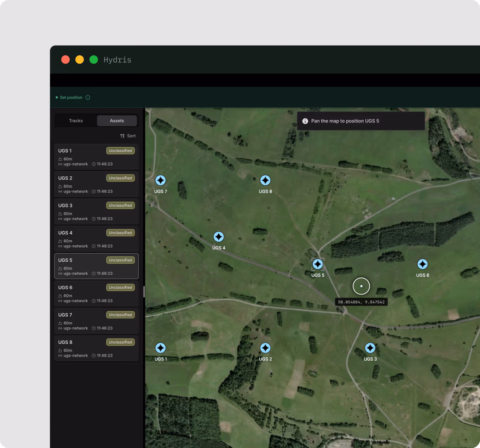The width and height of the screenshot is (480, 448).
Task: Click the 'Pan the map to position UGS 5' message
Action: click(345, 121)
